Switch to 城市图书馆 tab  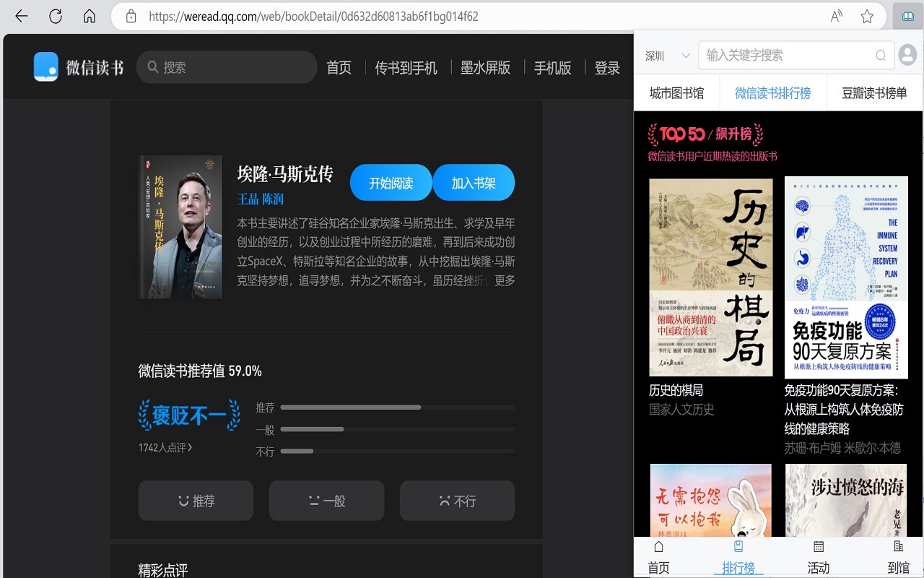pyautogui.click(x=676, y=92)
